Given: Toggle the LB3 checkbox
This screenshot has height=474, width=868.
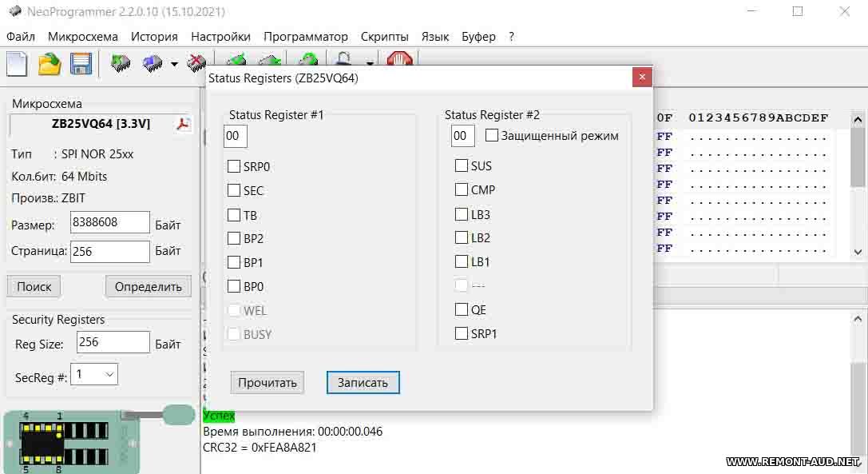Looking at the screenshot, I should (461, 214).
